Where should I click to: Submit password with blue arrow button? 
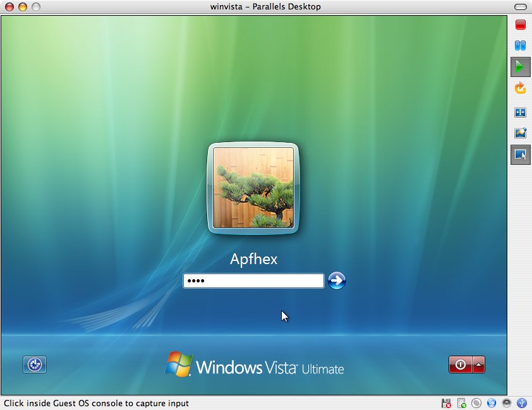coord(337,280)
